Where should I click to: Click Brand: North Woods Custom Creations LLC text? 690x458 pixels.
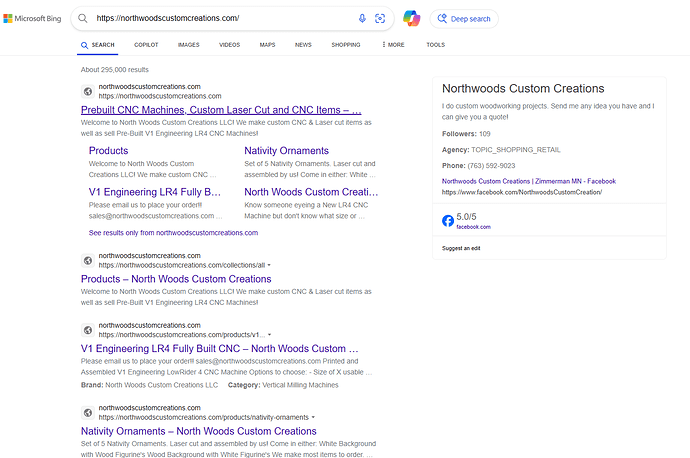(150, 385)
